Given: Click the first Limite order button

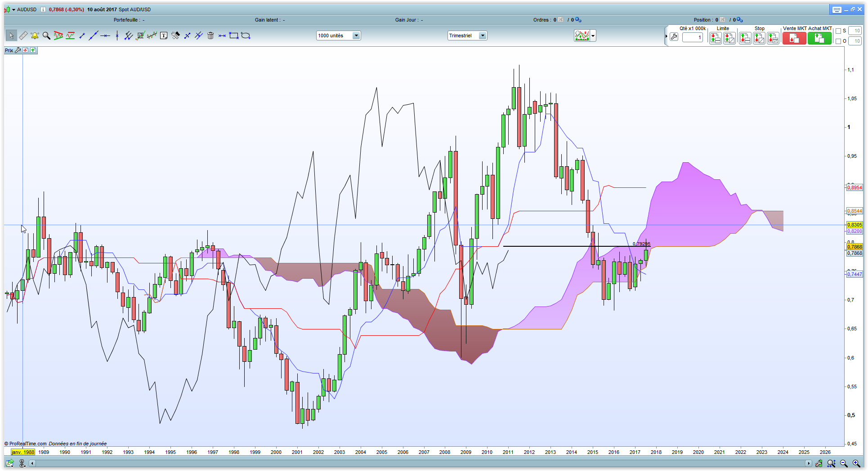Looking at the screenshot, I should point(715,38).
